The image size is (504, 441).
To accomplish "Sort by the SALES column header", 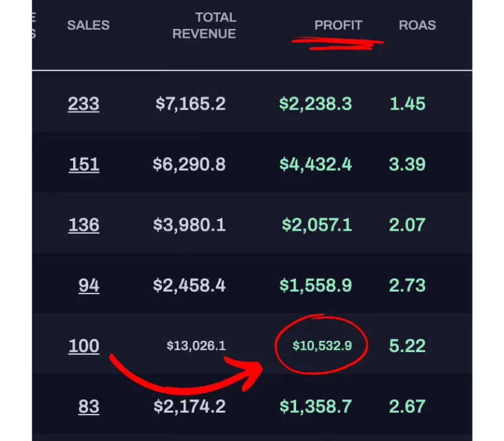I will pyautogui.click(x=88, y=25).
